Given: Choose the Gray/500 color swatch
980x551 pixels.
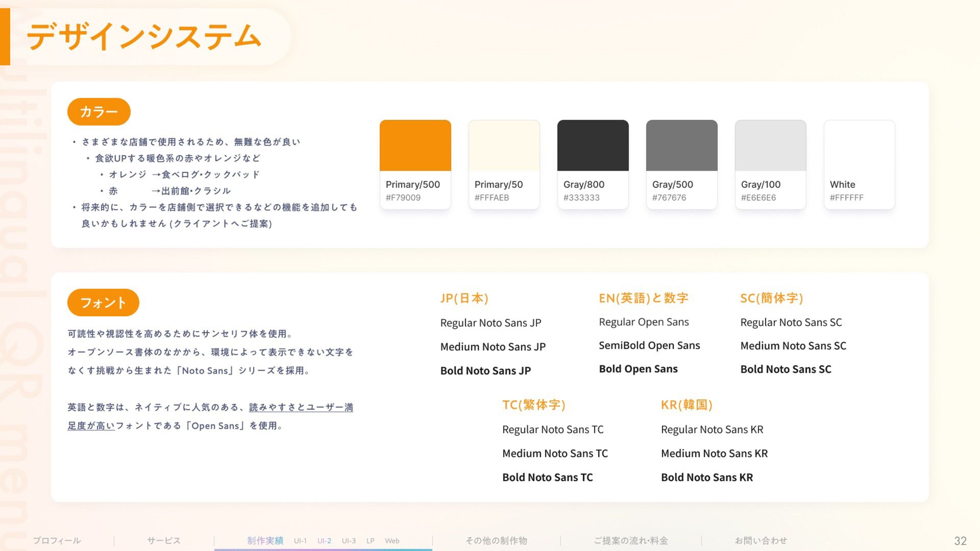Looking at the screenshot, I should click(681, 145).
